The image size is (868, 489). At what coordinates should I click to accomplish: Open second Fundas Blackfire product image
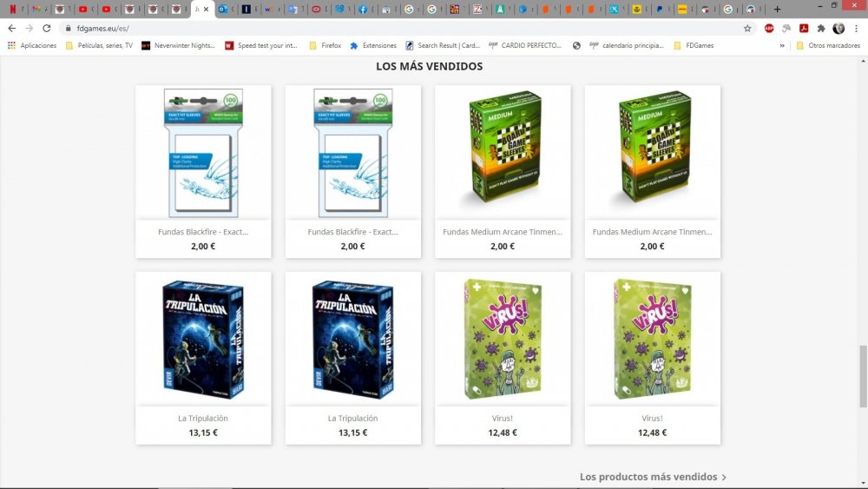coord(352,152)
